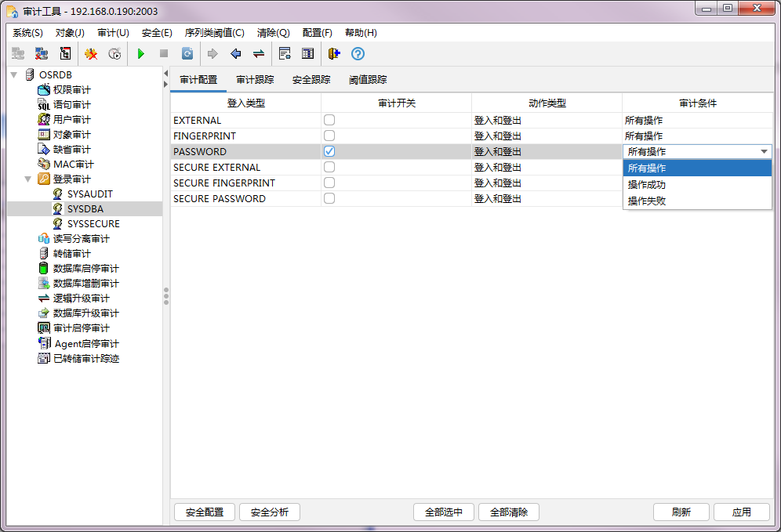This screenshot has width=781, height=532.
Task: Uncheck the PASSWORD audit switch checkbox
Action: coord(329,151)
